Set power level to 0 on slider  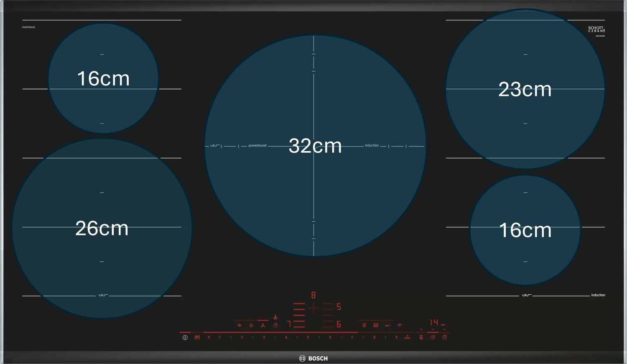click(209, 337)
